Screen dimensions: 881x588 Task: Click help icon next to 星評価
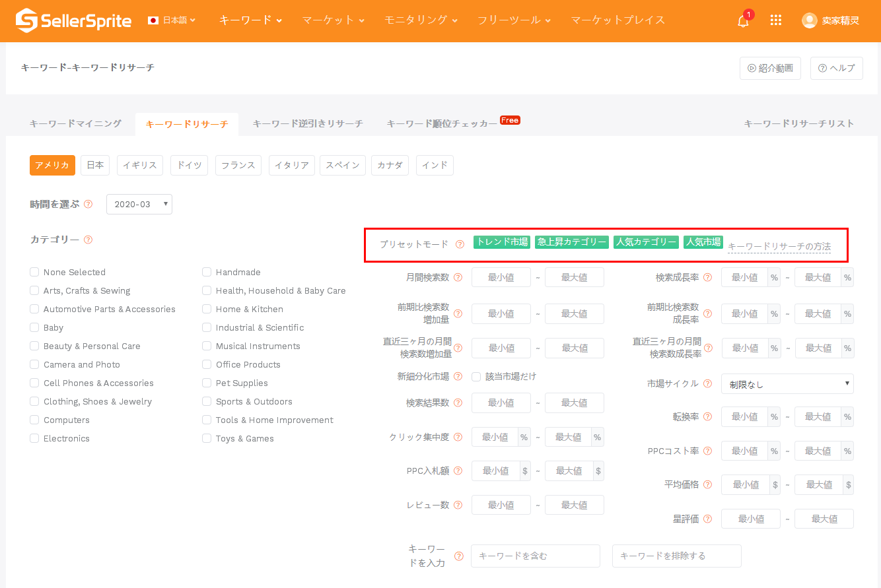tap(707, 519)
